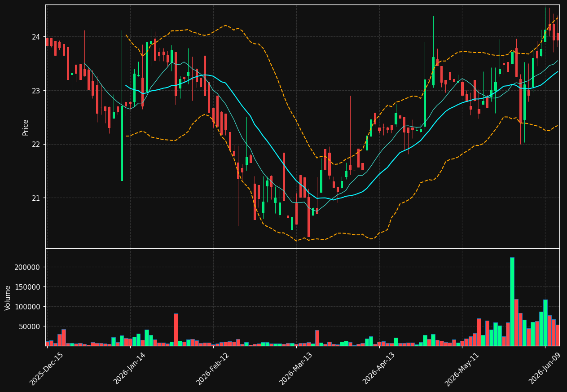Viewport: 567px width, 392px height.
Task: Click the 21 price tick label
Action: point(36,198)
